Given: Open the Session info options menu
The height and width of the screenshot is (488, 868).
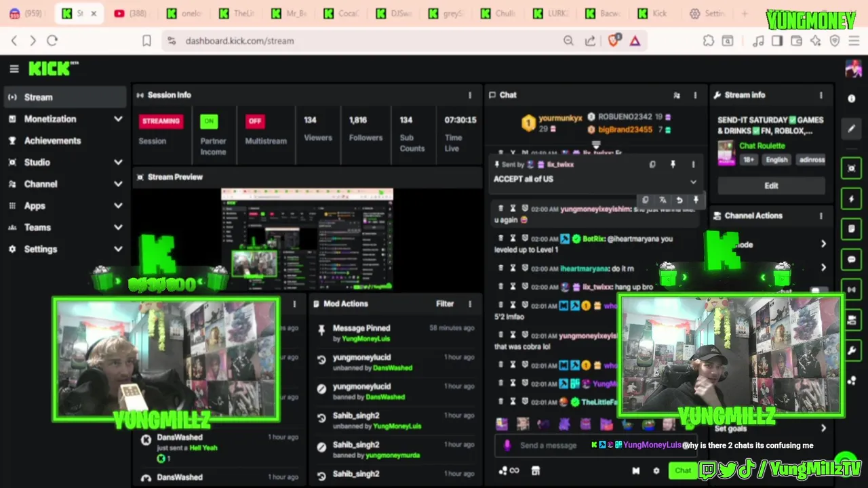Looking at the screenshot, I should coord(470,95).
